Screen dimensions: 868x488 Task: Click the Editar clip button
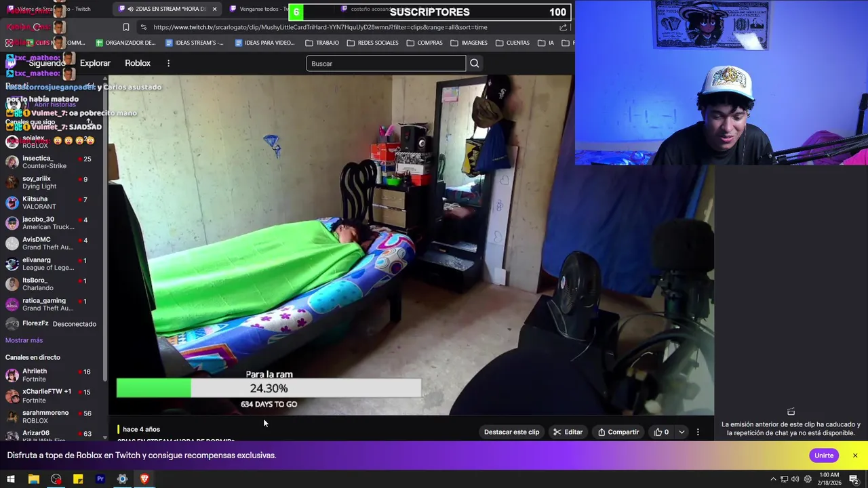pos(568,432)
